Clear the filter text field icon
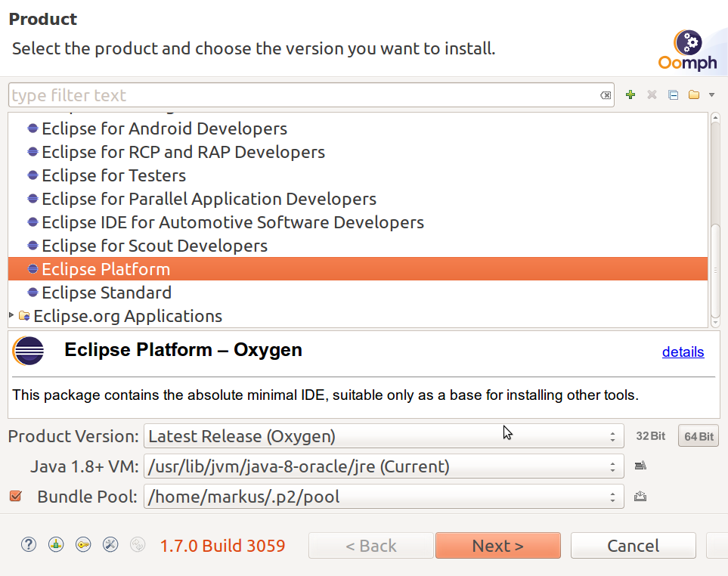Viewport: 728px width, 576px height. (x=606, y=95)
